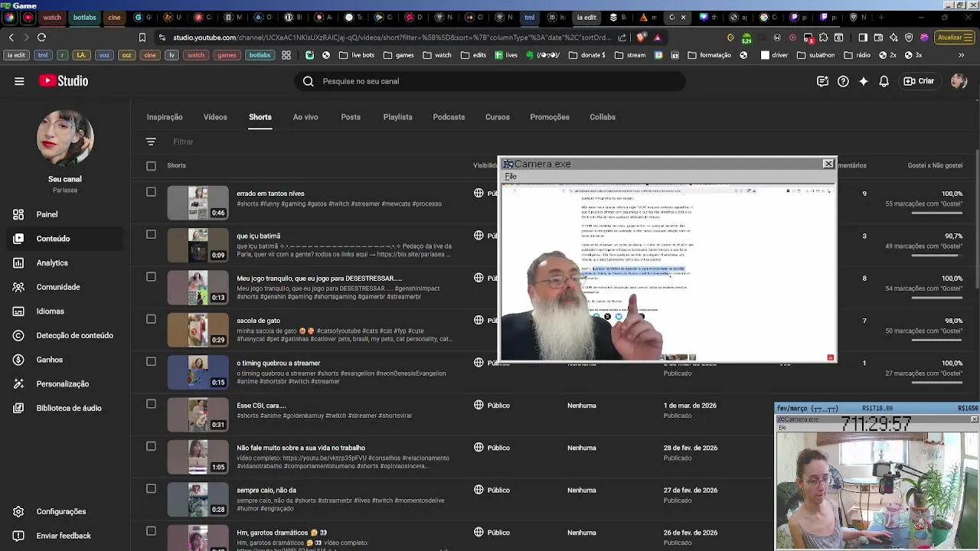Go back with the browser back arrow
The width and height of the screenshot is (980, 551).
[x=11, y=37]
